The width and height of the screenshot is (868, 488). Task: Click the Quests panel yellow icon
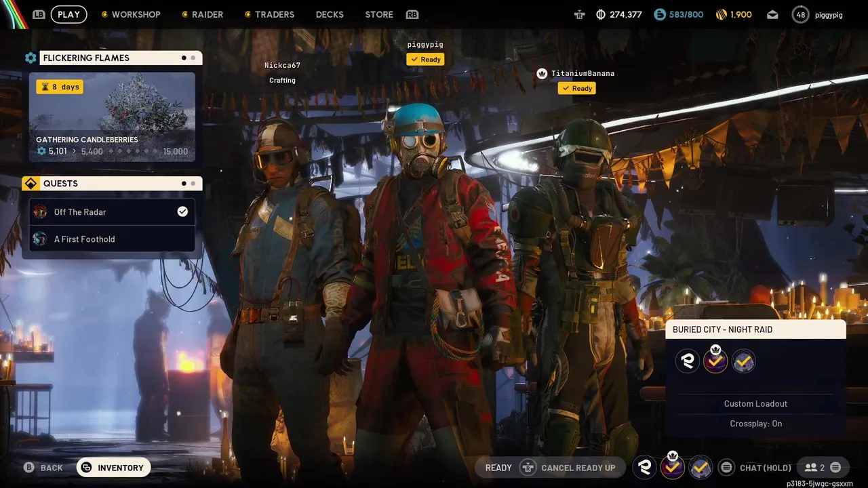tap(31, 184)
